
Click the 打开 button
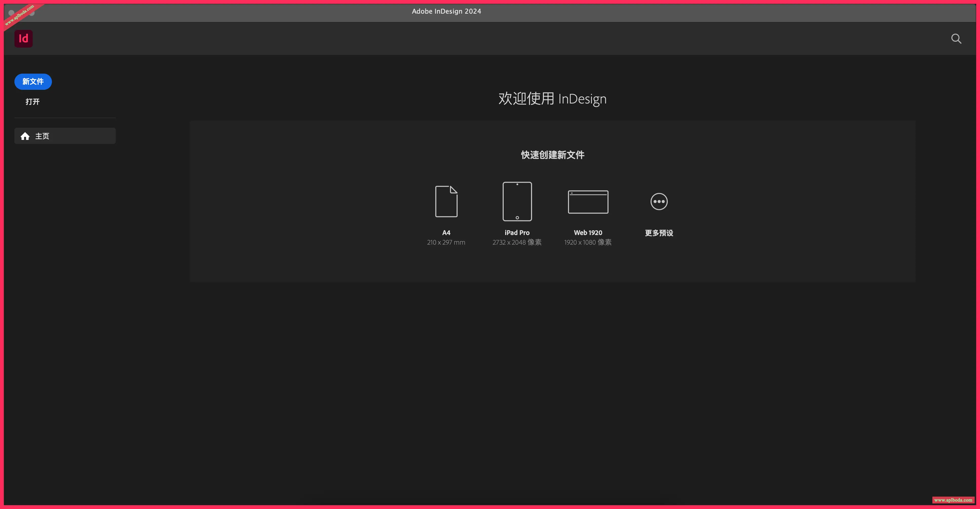33,101
